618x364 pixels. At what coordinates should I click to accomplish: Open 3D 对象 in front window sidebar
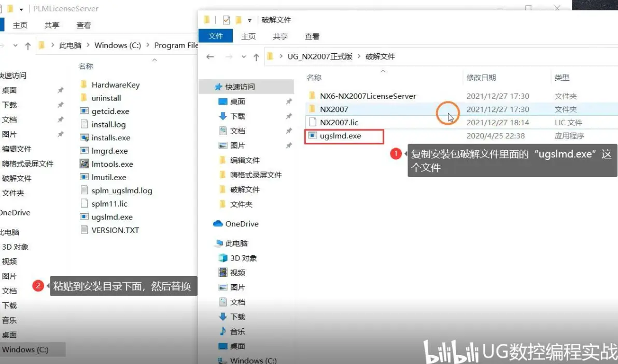(243, 258)
